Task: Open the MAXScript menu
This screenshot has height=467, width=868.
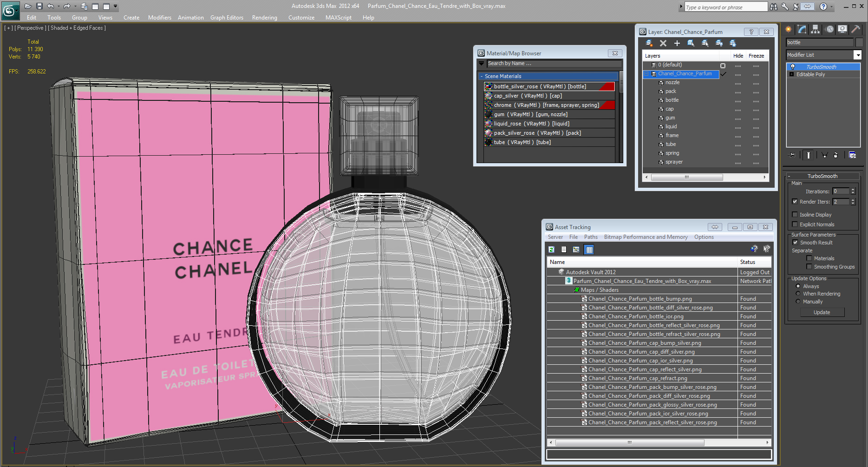Action: pyautogui.click(x=338, y=18)
